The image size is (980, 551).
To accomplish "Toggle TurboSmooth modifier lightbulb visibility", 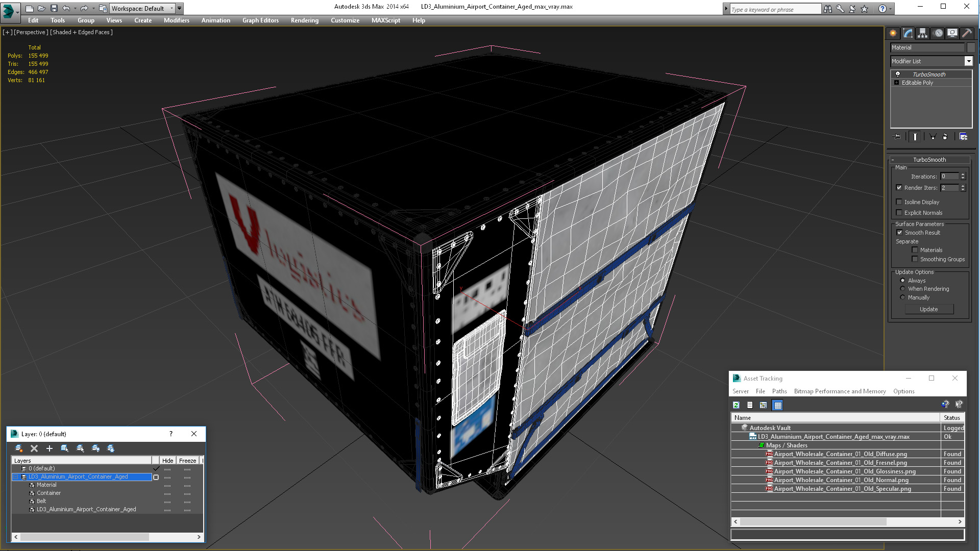I will 898,74.
